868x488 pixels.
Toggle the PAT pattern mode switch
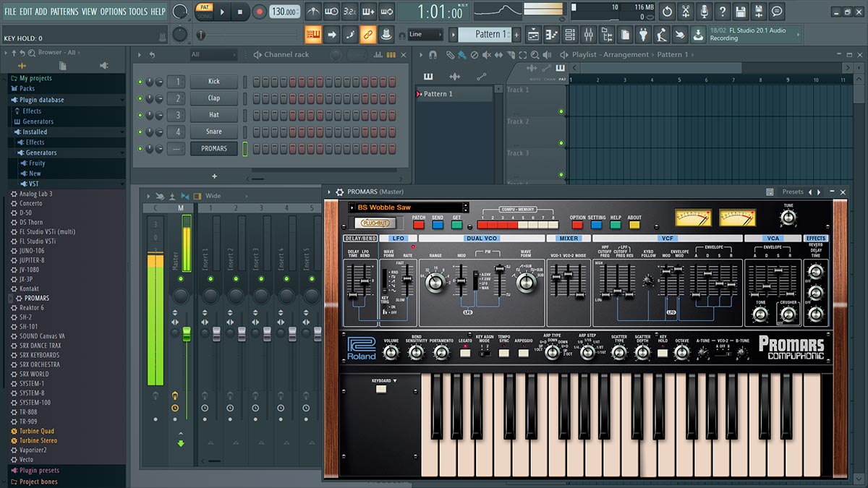204,7
